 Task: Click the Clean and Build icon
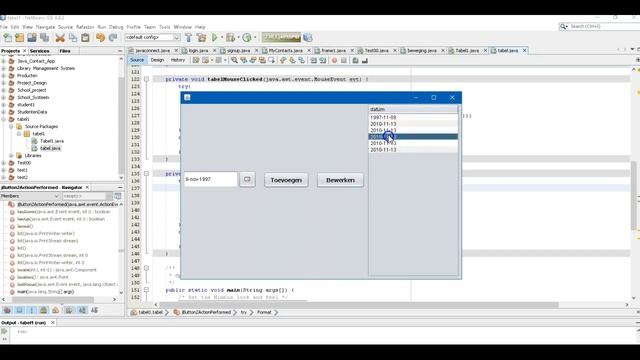click(x=201, y=38)
